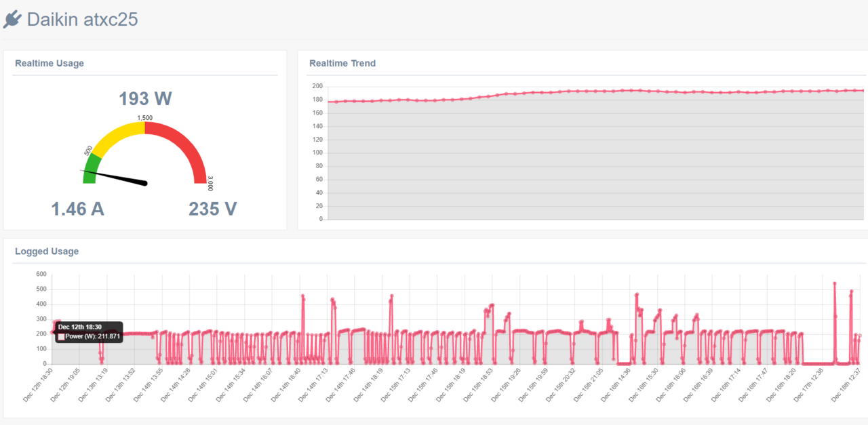The image size is (868, 425).
Task: Click the 100 label on Realtime Trend axis
Action: pos(317,153)
